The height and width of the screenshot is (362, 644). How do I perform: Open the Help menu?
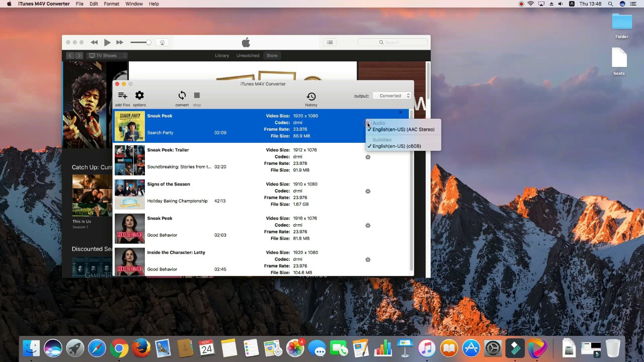coord(154,4)
